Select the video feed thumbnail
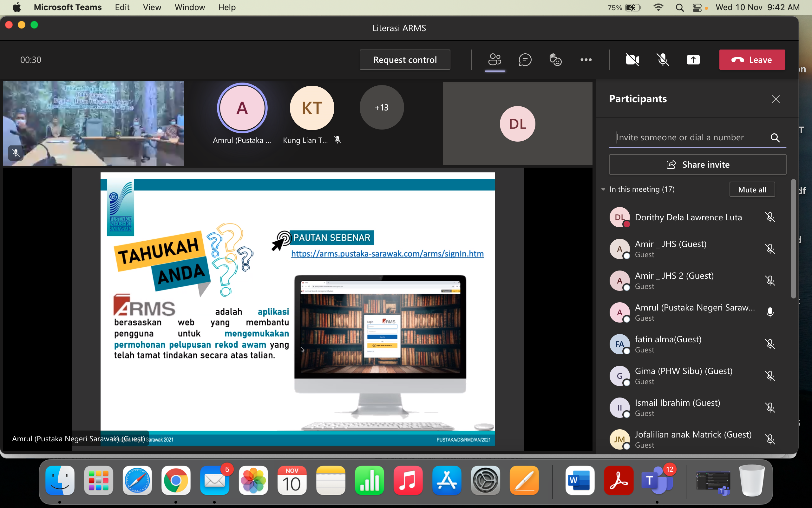Viewport: 812px width, 508px height. coord(94,123)
